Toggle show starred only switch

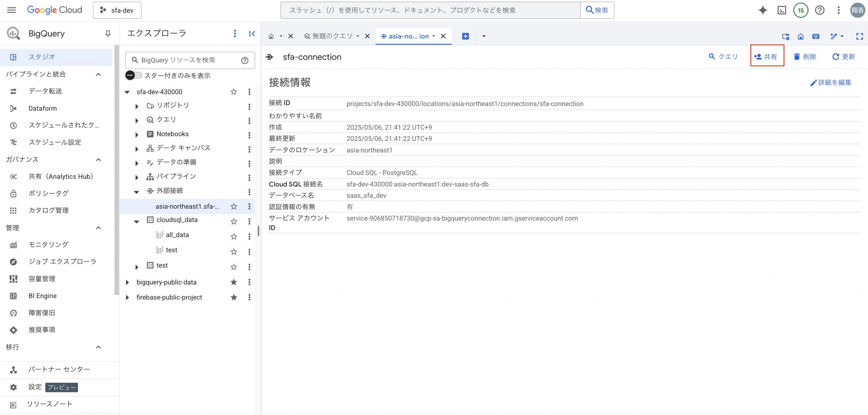pos(134,75)
